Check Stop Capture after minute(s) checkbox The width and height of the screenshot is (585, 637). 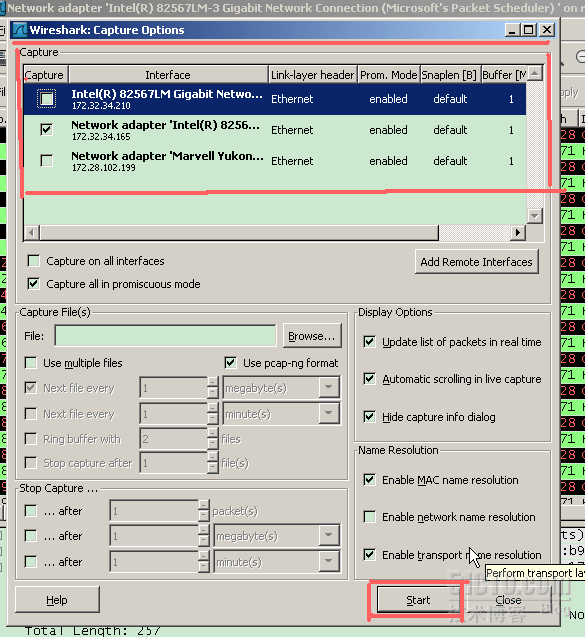pyautogui.click(x=31, y=562)
